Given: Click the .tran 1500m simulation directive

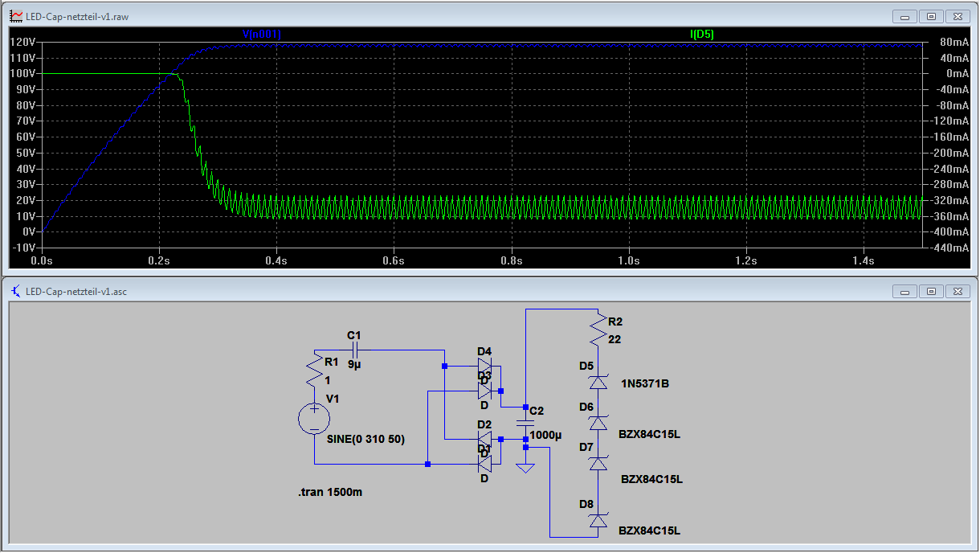Looking at the screenshot, I should 329,491.
